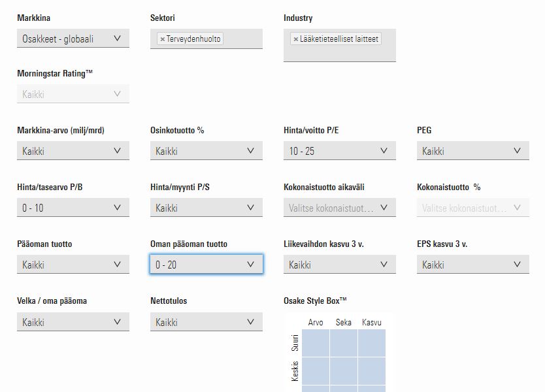545x392 pixels.
Task: Remove the Lääketieteelliset laitteet industry tag
Action: click(x=296, y=39)
